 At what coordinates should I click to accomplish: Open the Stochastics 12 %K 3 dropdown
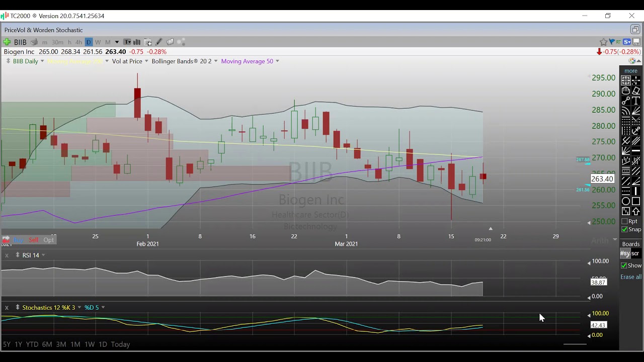(x=79, y=307)
